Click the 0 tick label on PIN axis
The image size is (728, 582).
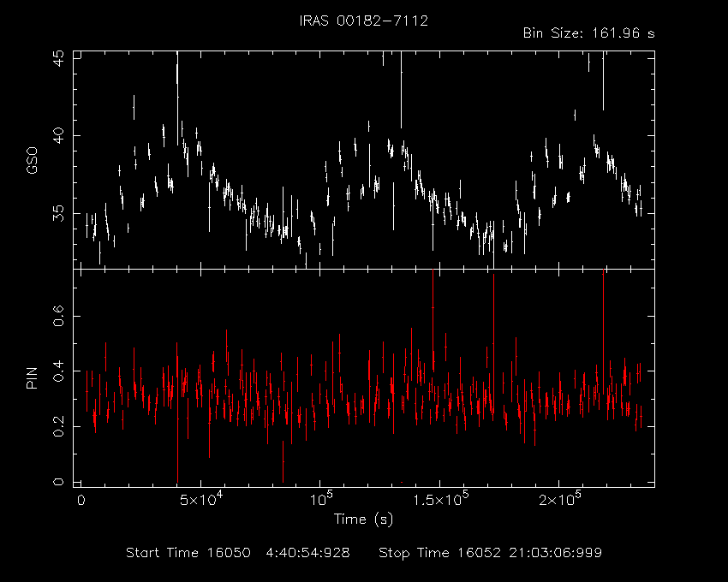59,482
